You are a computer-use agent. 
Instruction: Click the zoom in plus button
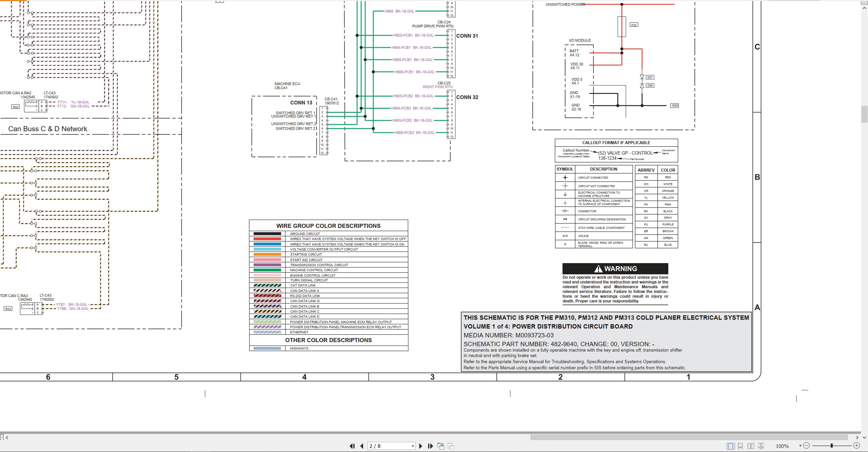pyautogui.click(x=857, y=446)
